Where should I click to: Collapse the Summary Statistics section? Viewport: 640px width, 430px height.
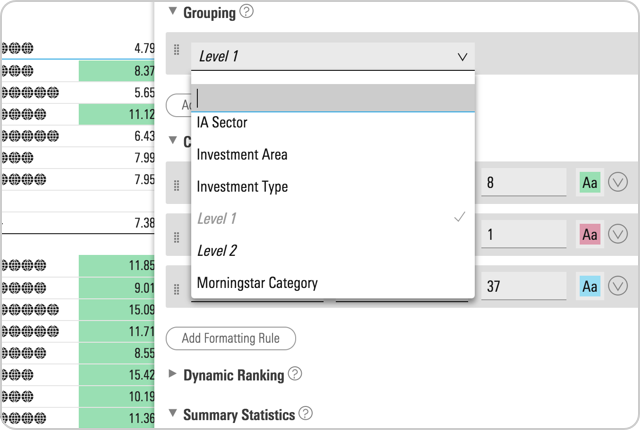(172, 413)
